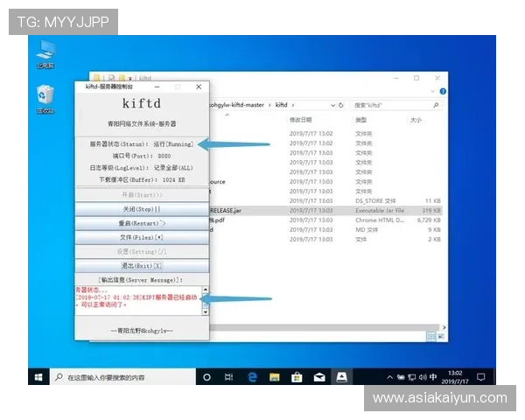Expand the breadcrumb chevron after kiftd folder
Viewport: 525px width, 420px height.
(294, 104)
